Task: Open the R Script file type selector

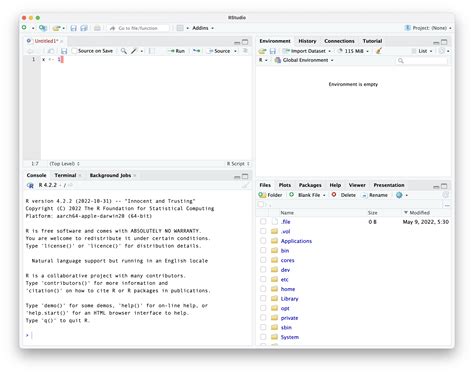Action: pyautogui.click(x=238, y=164)
